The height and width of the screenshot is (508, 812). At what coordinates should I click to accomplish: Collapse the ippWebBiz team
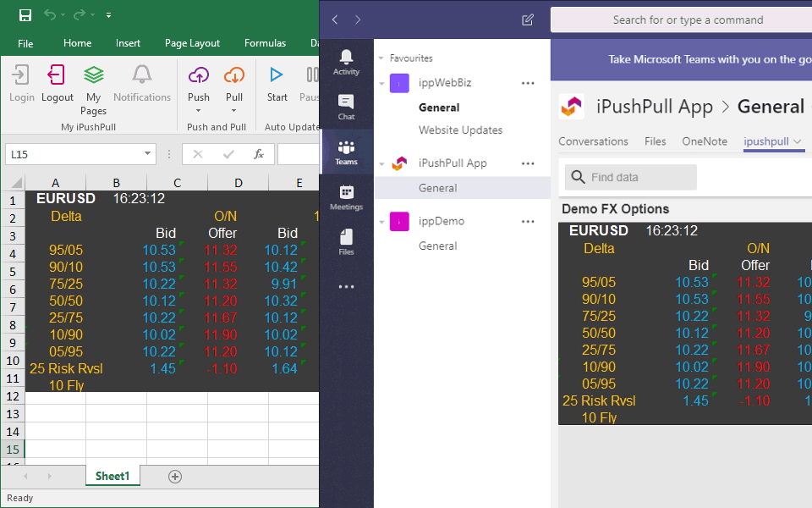381,83
